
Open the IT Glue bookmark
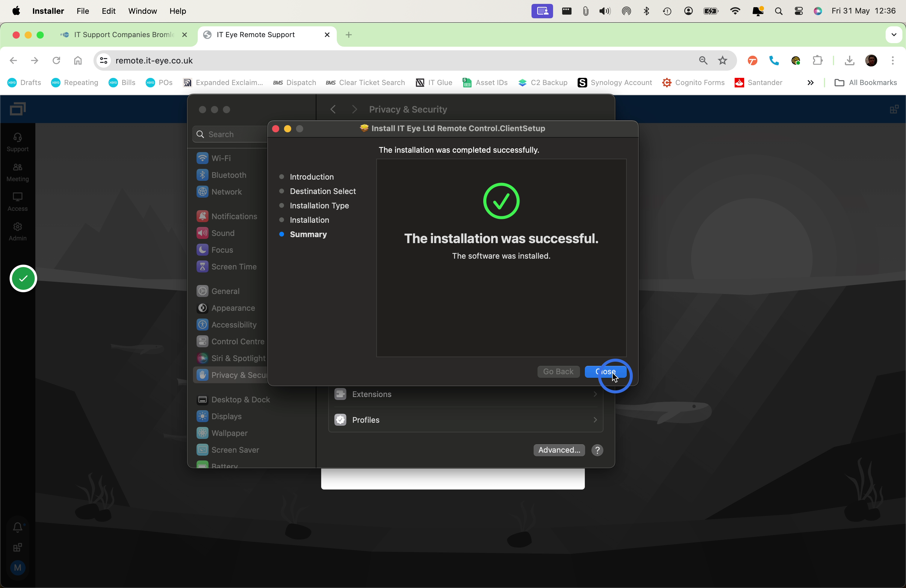434,83
